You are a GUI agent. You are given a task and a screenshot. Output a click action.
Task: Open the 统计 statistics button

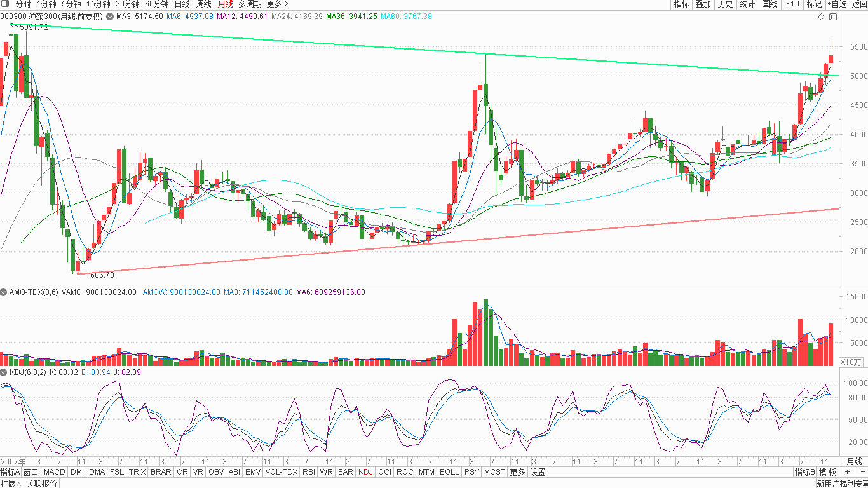click(748, 4)
